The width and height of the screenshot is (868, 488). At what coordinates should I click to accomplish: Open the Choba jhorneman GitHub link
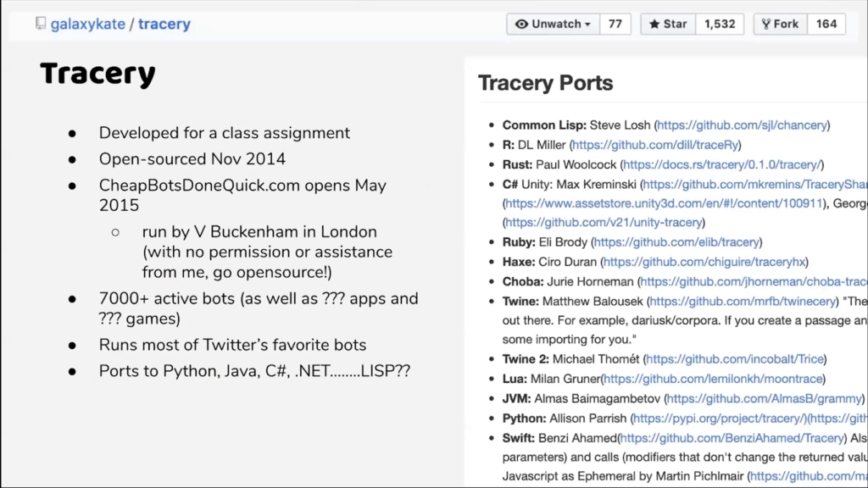tap(754, 281)
